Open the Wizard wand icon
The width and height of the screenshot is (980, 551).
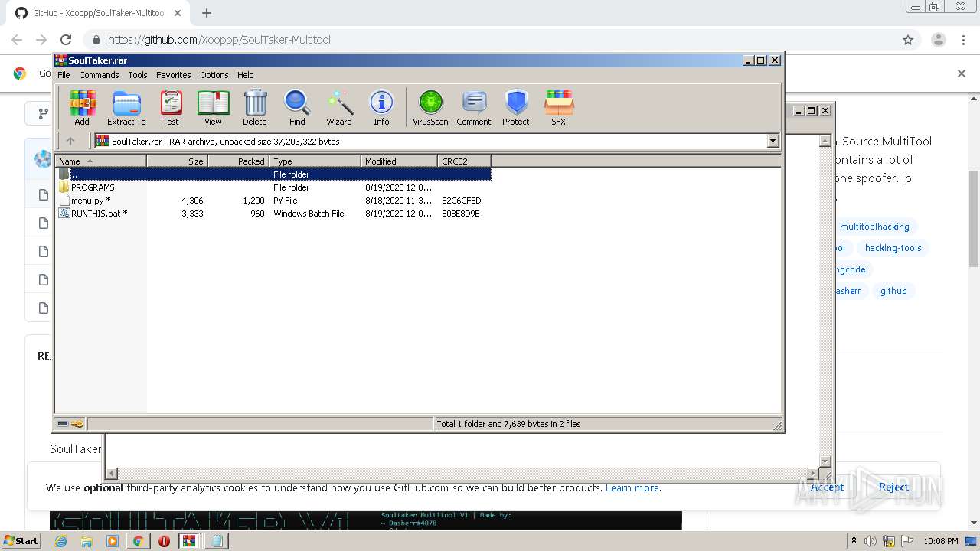tap(339, 107)
